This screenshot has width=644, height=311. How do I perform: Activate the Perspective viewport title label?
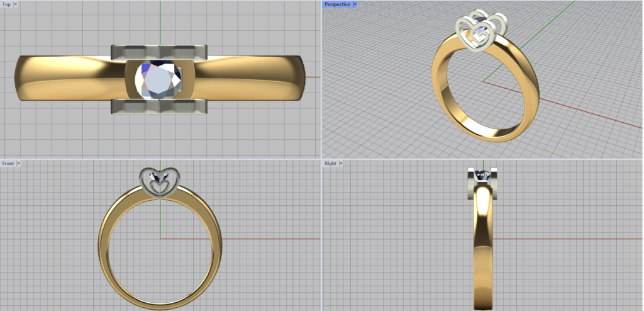coord(337,4)
